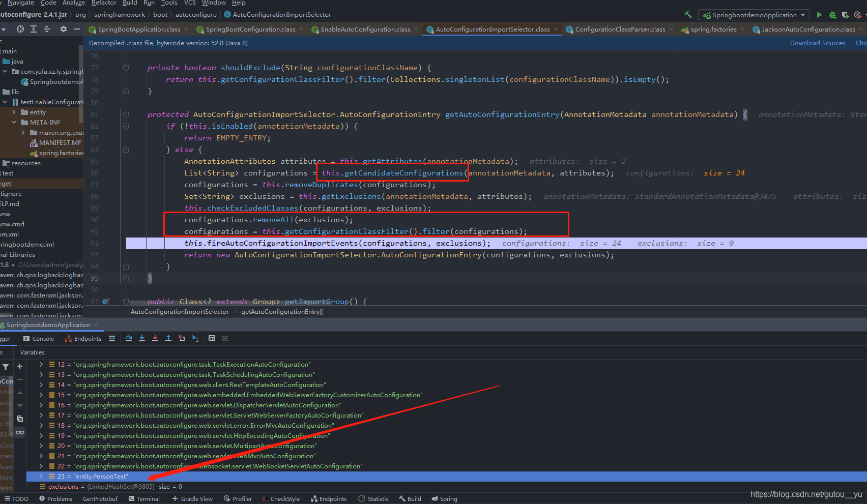Open the Problems tool window button
The width and height of the screenshot is (867, 504).
click(55, 499)
